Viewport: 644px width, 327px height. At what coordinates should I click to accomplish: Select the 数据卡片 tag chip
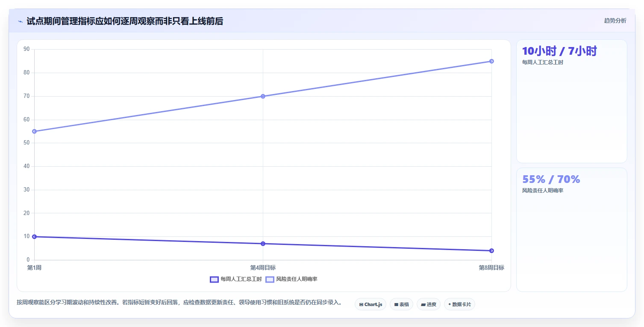coord(459,304)
